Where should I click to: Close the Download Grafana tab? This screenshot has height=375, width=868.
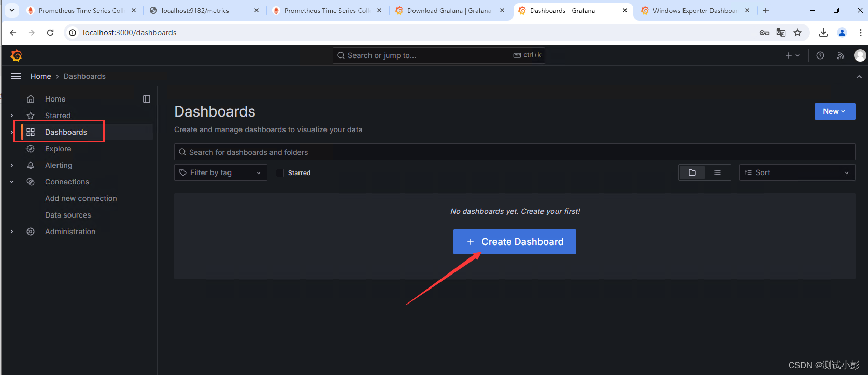[502, 10]
